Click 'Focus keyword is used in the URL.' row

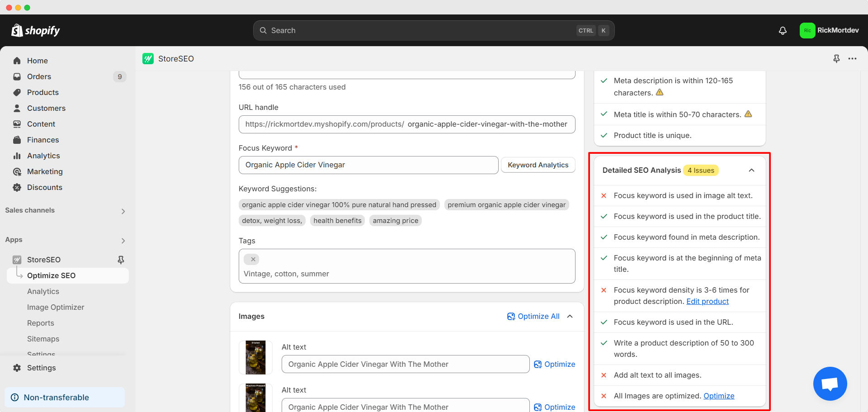679,322
